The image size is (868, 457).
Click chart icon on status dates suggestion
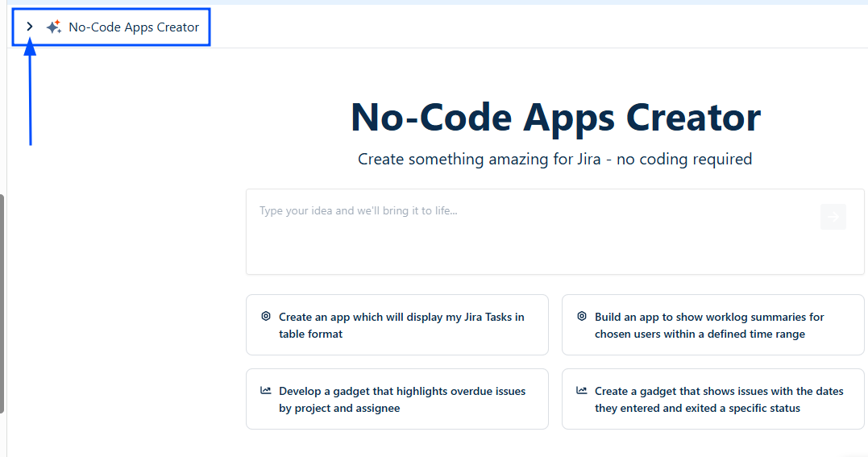pyautogui.click(x=582, y=391)
